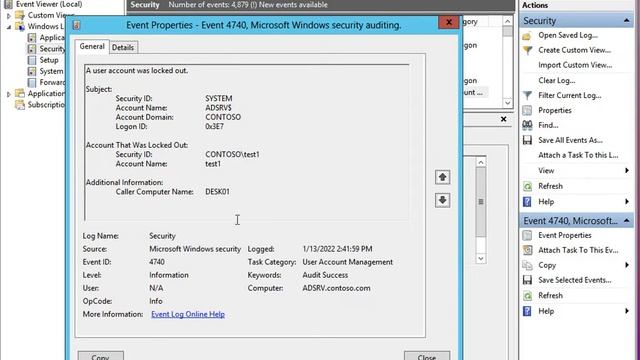640x360 pixels.
Task: Click the Find binoculars icon
Action: [x=527, y=125]
